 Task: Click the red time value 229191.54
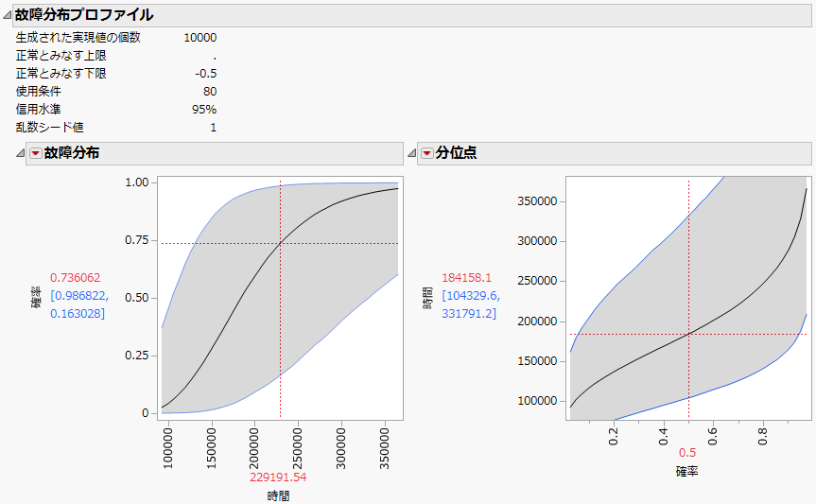pos(278,477)
